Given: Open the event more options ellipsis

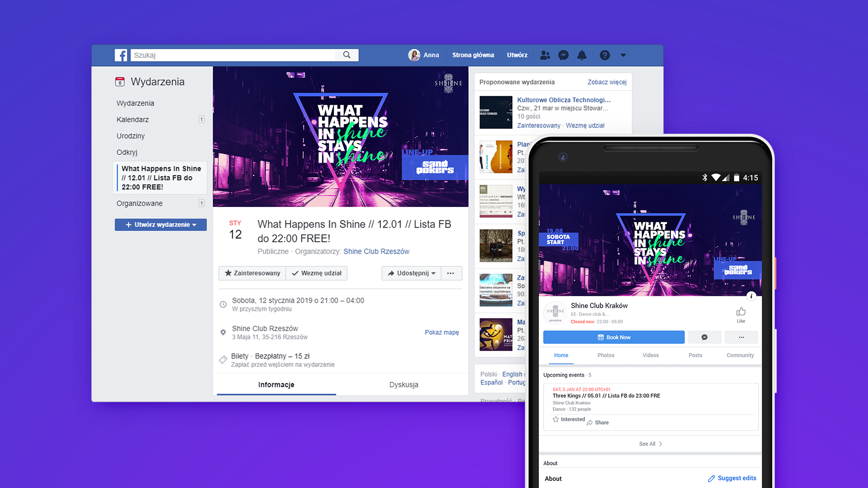Looking at the screenshot, I should 451,273.
